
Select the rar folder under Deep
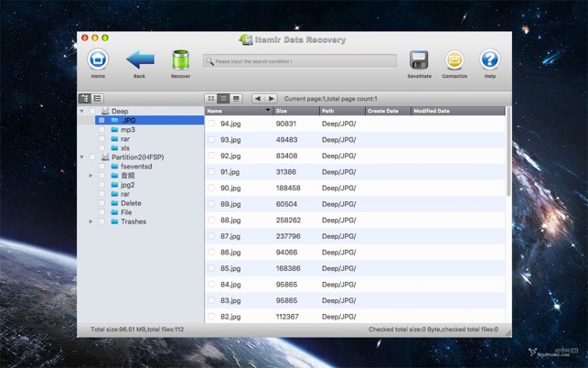[x=125, y=138]
